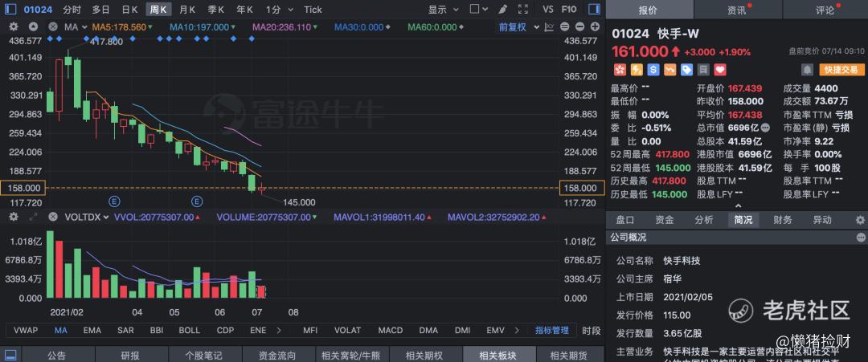The width and height of the screenshot is (868, 362).
Task: Click the 时段 session button
Action: coord(592,331)
